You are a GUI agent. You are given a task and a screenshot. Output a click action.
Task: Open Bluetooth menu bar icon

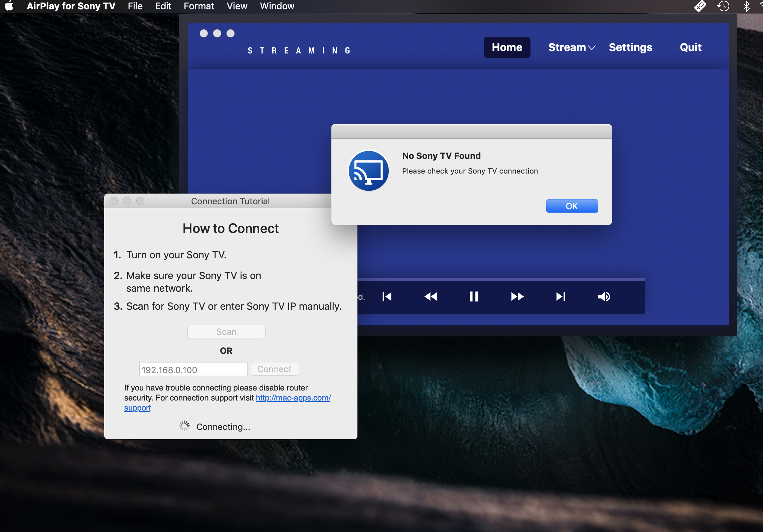746,6
